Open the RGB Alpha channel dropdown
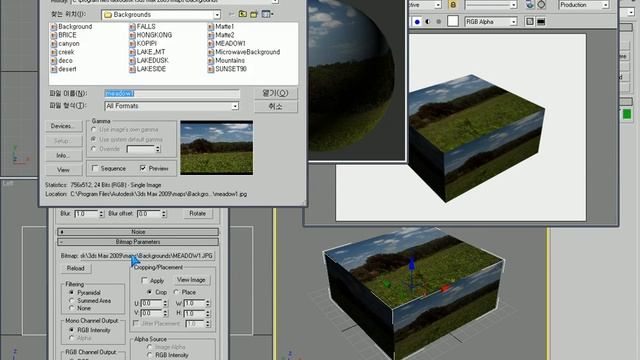The width and height of the screenshot is (640, 360). click(513, 22)
